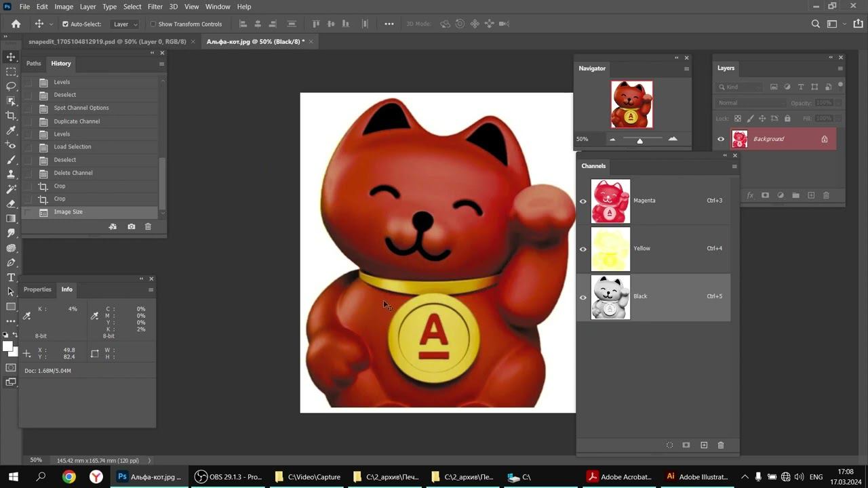Select the Crop tool in toolbar
This screenshot has height=488, width=868.
11,116
